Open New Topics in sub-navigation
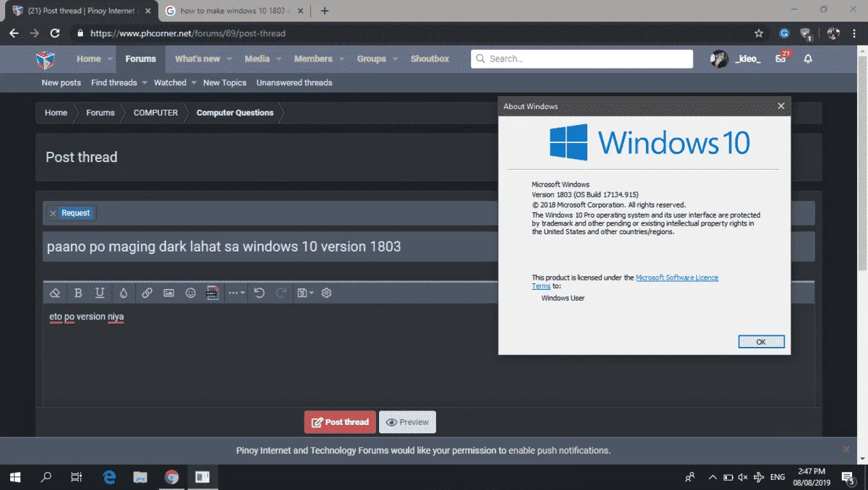Screen dimensions: 868x490 click(x=225, y=82)
